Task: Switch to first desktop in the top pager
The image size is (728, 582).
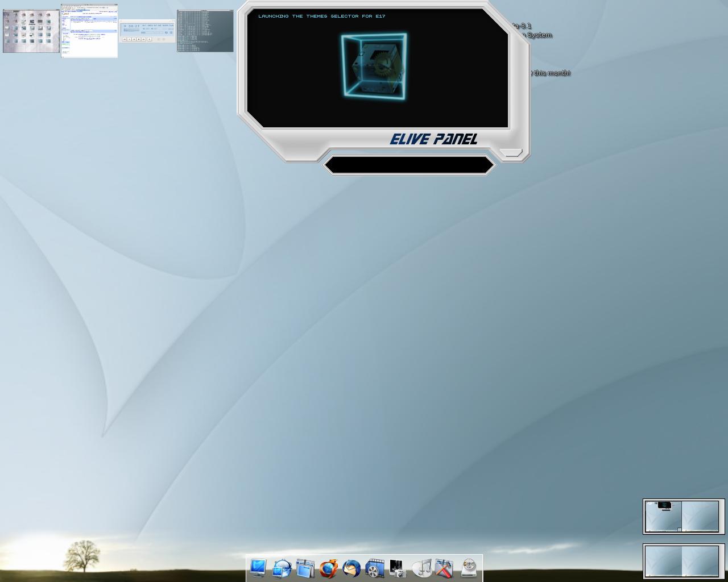Action: pyautogui.click(x=663, y=516)
